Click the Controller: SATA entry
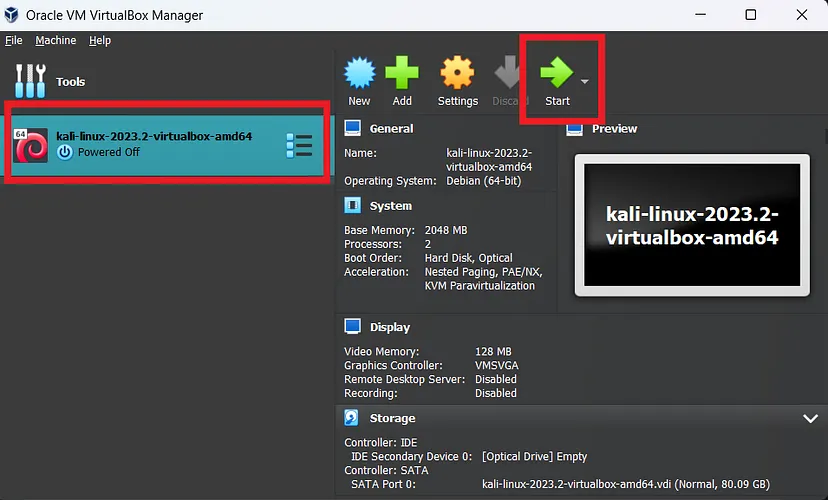828x500 pixels. tap(387, 470)
